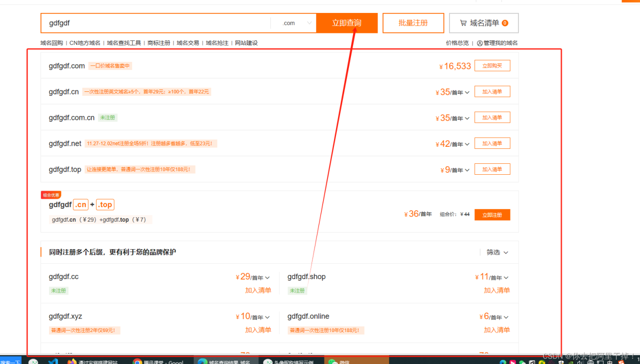Screen dimensions: 640x364
Task: Open the 价格总览 link
Action: [457, 43]
